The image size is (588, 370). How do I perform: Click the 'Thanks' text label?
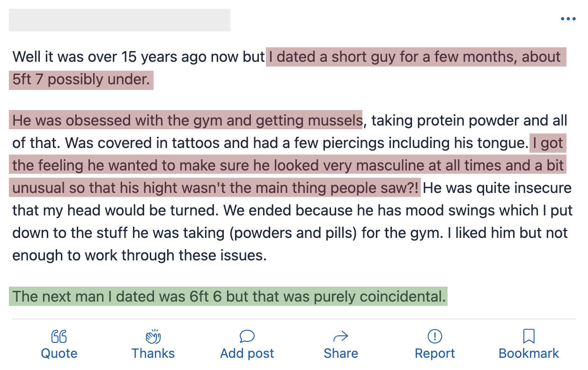point(153,353)
